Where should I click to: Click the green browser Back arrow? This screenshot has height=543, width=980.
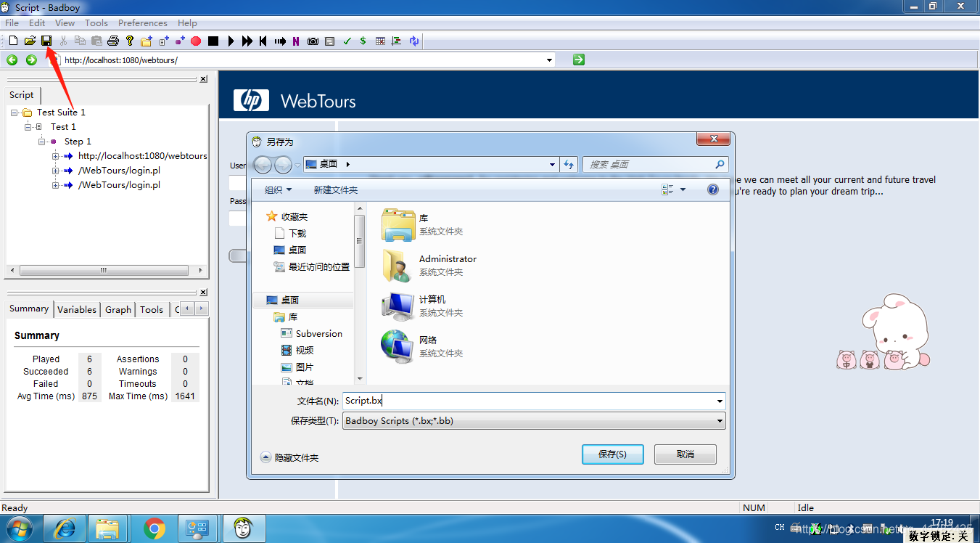click(x=12, y=60)
